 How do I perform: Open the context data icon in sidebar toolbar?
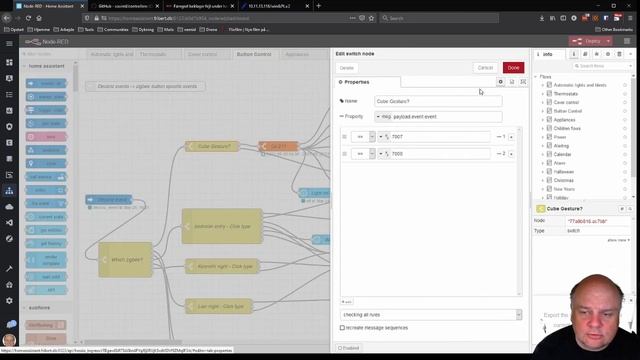click(x=619, y=54)
